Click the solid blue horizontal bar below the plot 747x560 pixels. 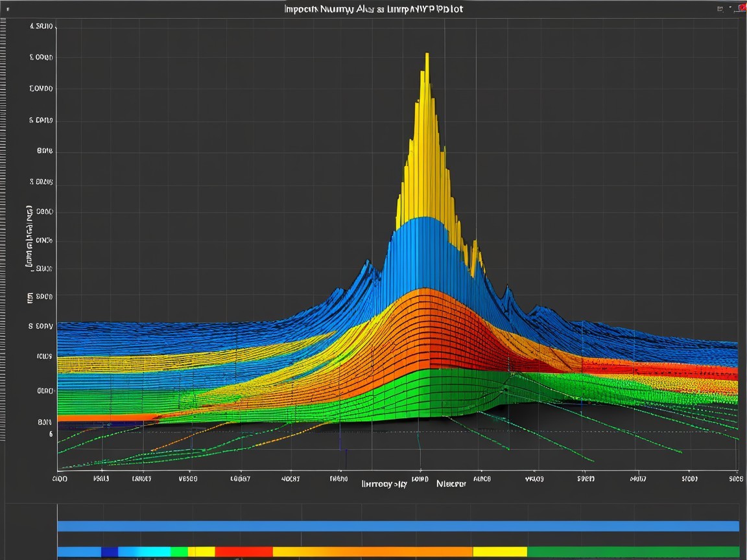tap(398, 526)
